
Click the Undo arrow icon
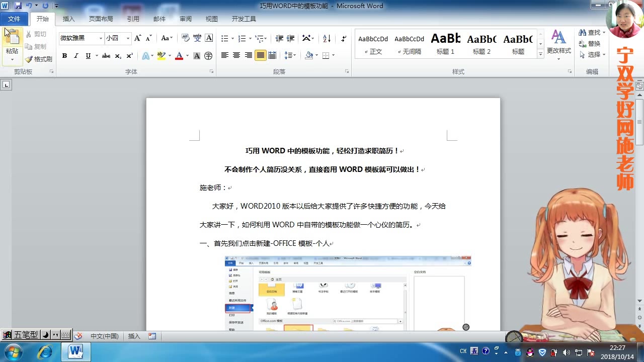coord(29,6)
